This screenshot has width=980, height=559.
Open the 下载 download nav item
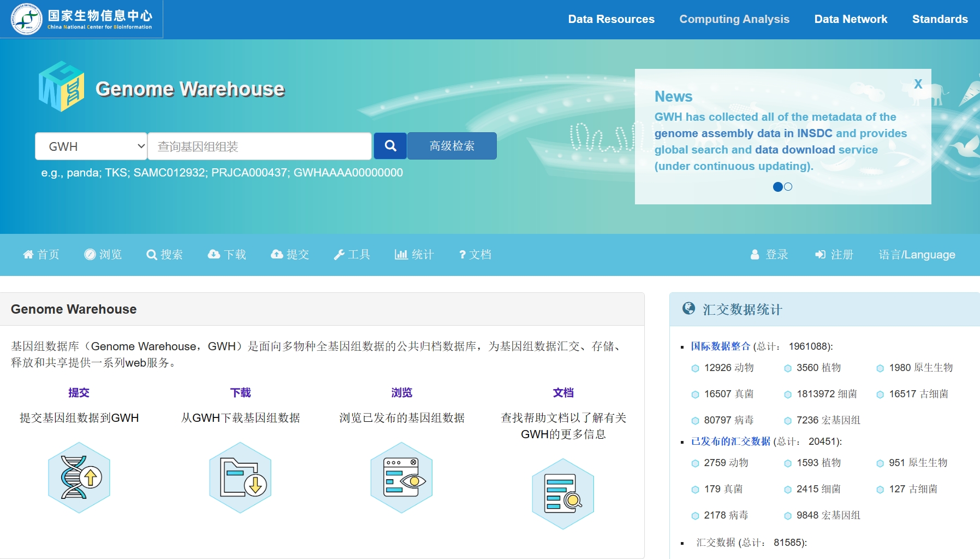click(x=227, y=255)
